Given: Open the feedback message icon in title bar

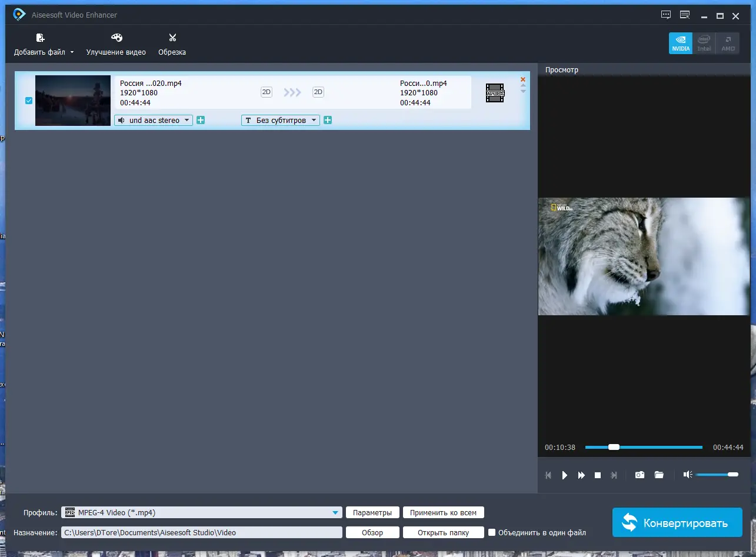Looking at the screenshot, I should point(666,15).
